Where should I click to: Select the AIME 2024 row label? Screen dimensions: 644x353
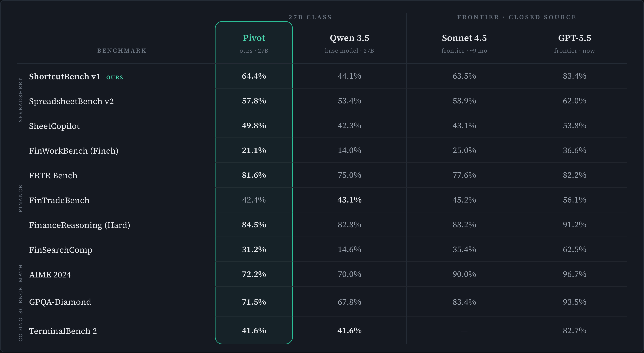tap(50, 275)
